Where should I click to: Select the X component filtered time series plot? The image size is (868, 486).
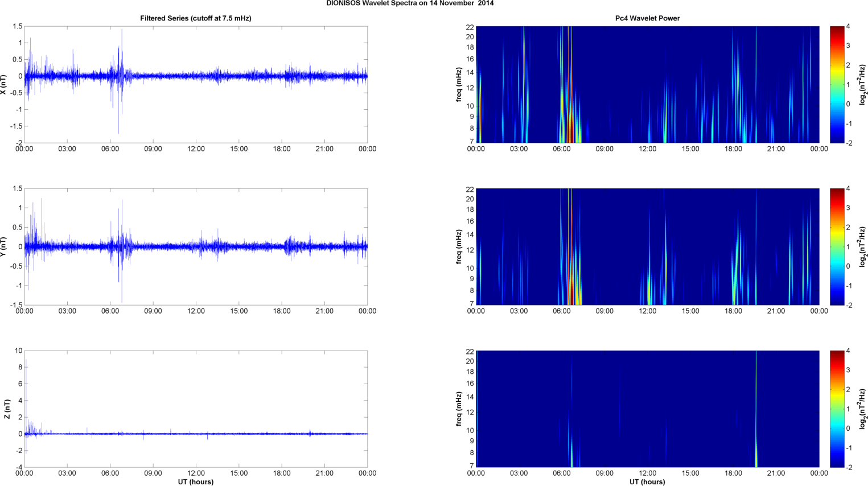[x=196, y=84]
